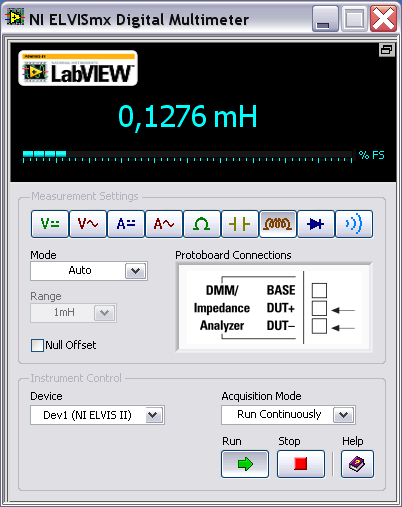Click the title bar application icon

pos(15,17)
